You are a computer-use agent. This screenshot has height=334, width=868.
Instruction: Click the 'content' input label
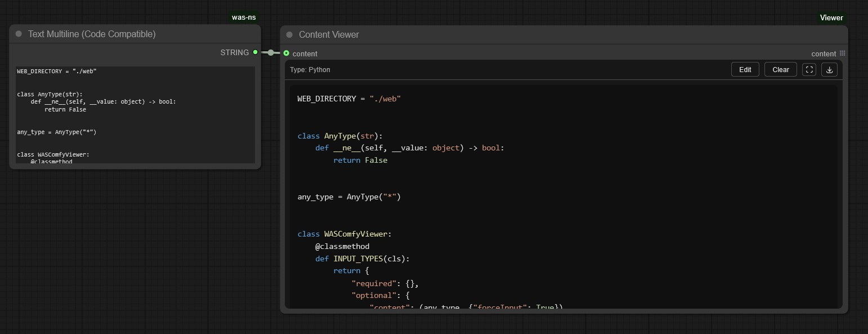[x=305, y=54]
